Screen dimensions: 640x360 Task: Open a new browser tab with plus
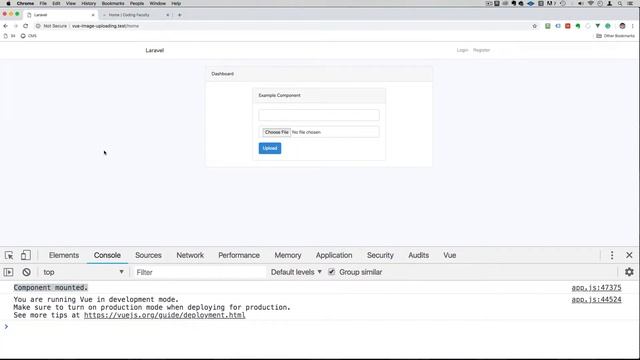coord(180,15)
